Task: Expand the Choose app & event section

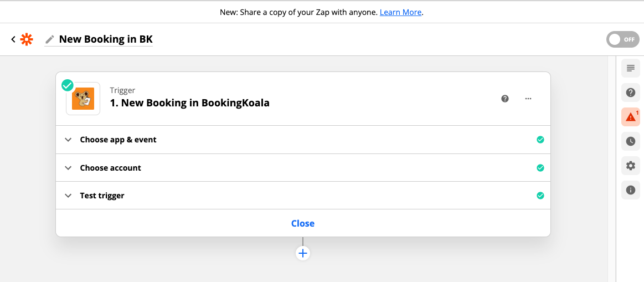Action: click(118, 140)
